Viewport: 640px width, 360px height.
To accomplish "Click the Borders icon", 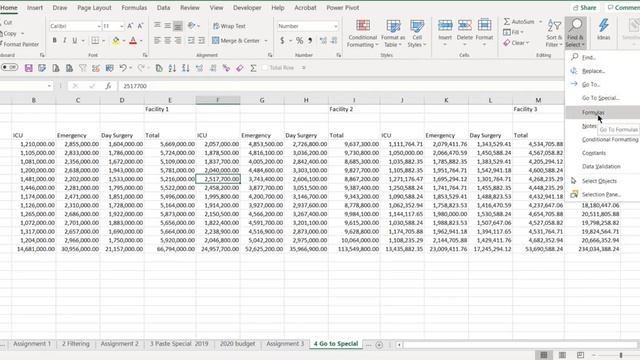I will point(95,40).
